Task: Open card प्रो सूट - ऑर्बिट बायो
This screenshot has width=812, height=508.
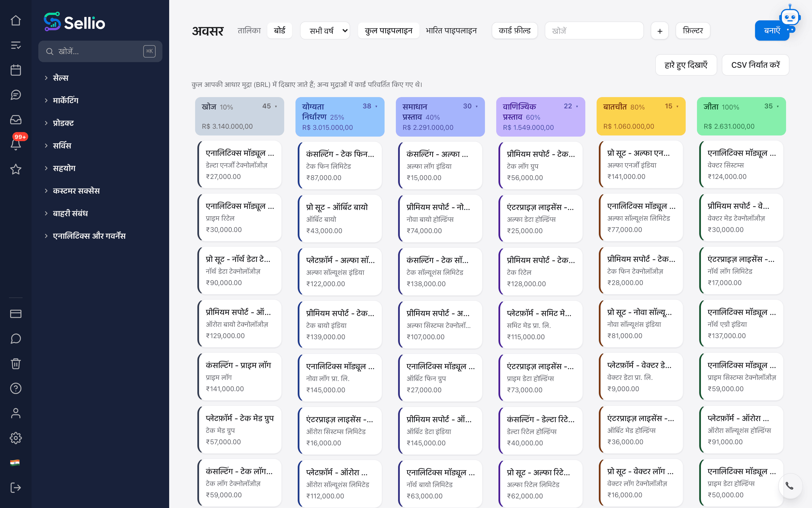Action: (x=340, y=218)
